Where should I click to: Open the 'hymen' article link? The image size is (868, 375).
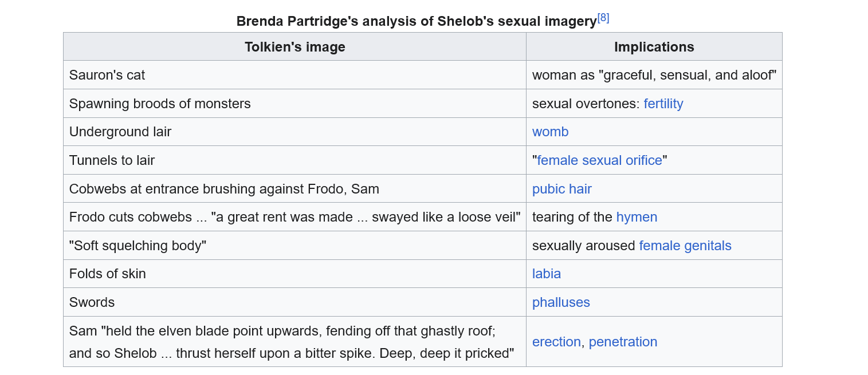pyautogui.click(x=636, y=217)
